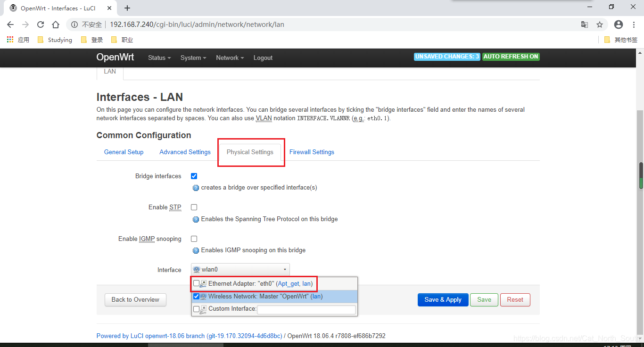Select the LAN interface tab
This screenshot has height=347, width=644.
coord(110,72)
